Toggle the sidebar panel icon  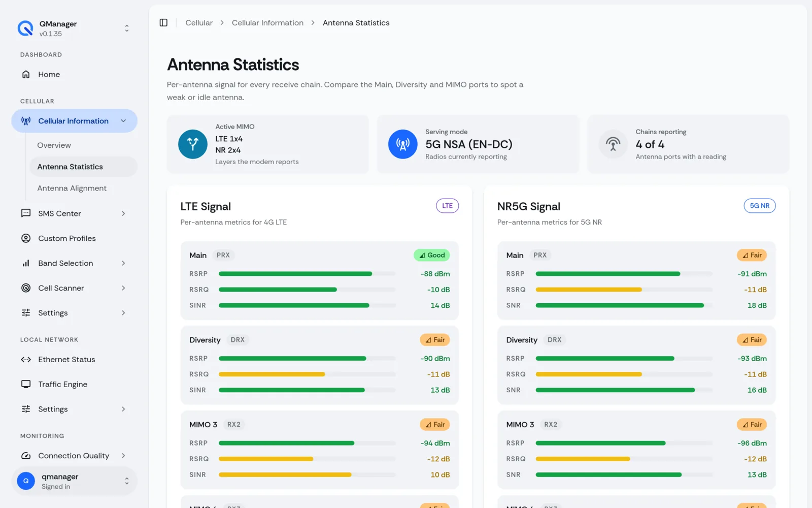click(x=163, y=23)
